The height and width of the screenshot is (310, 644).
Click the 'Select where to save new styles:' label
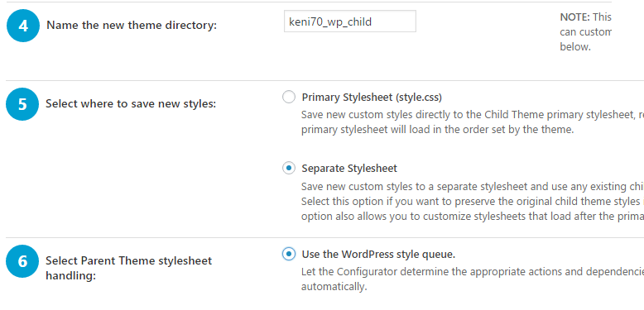pyautogui.click(x=131, y=103)
